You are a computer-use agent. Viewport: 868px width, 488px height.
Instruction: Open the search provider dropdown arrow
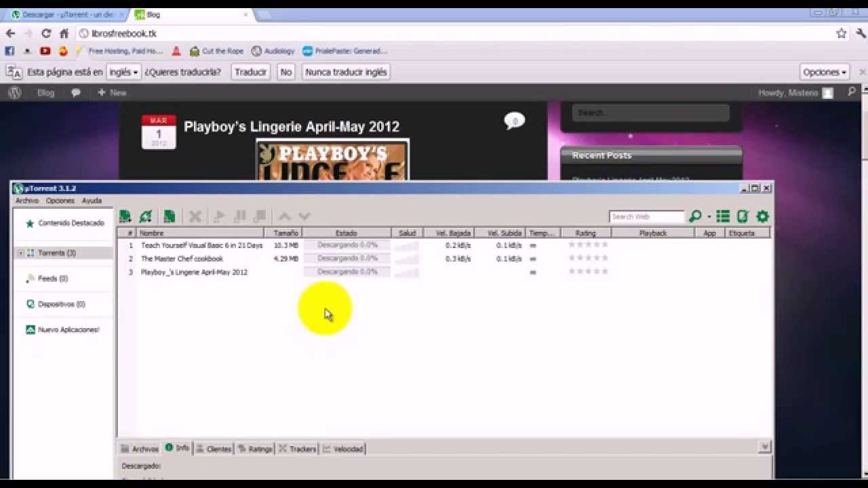tap(709, 217)
